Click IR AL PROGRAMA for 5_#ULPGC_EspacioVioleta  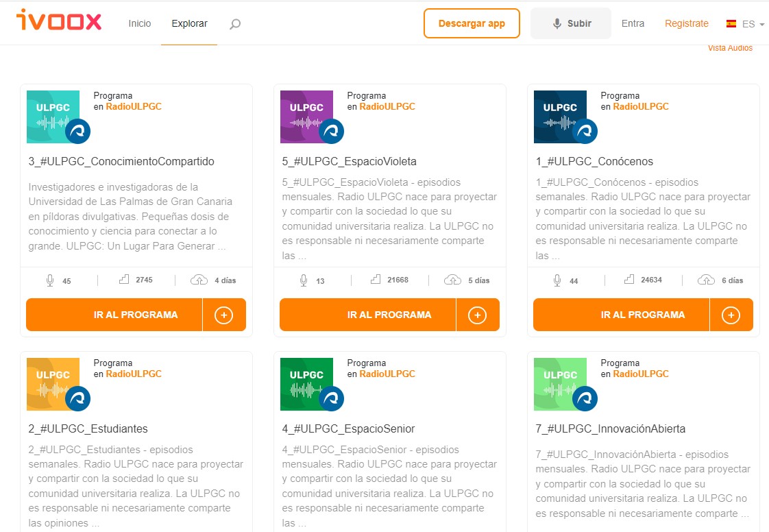click(x=368, y=315)
